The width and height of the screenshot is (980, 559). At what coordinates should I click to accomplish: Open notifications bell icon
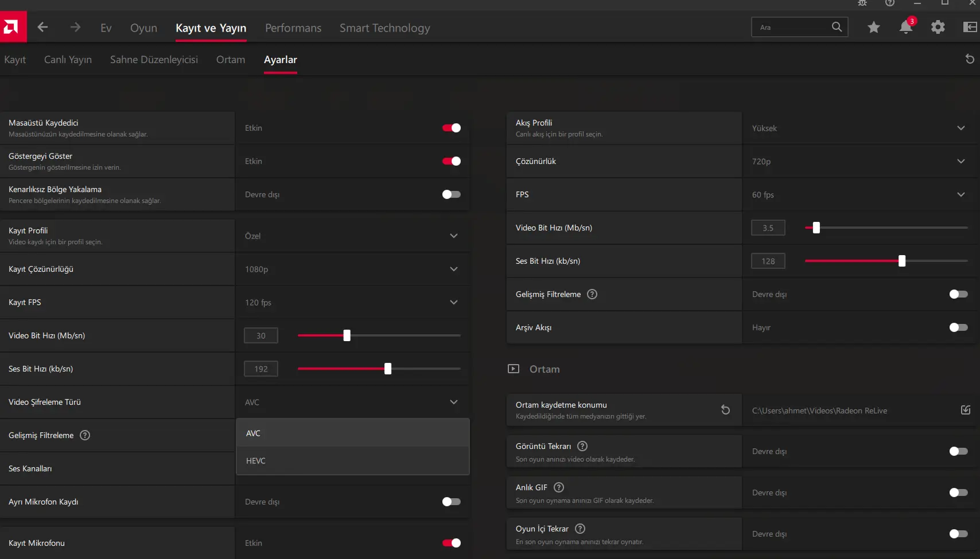coord(906,27)
